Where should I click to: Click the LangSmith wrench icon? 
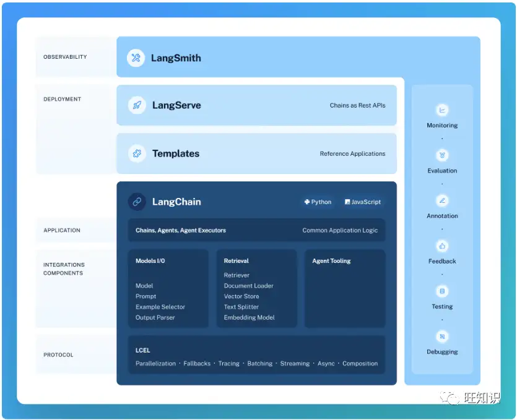136,58
